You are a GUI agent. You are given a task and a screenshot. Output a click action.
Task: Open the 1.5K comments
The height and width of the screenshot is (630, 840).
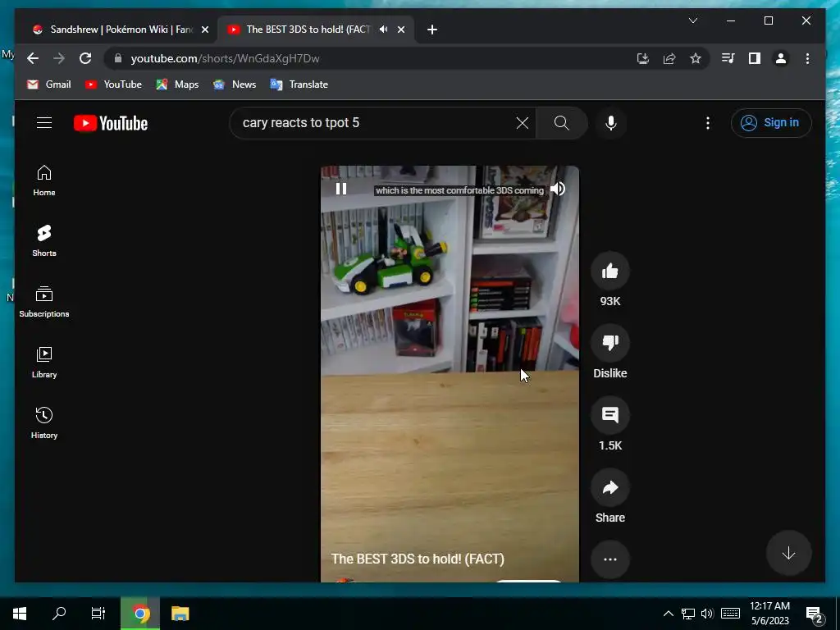[x=610, y=415]
